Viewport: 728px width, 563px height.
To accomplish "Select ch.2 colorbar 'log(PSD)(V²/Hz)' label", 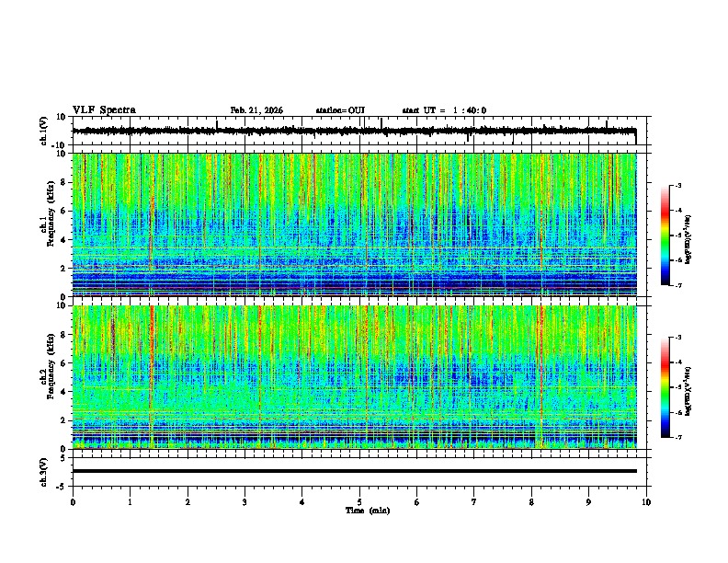I will [688, 391].
